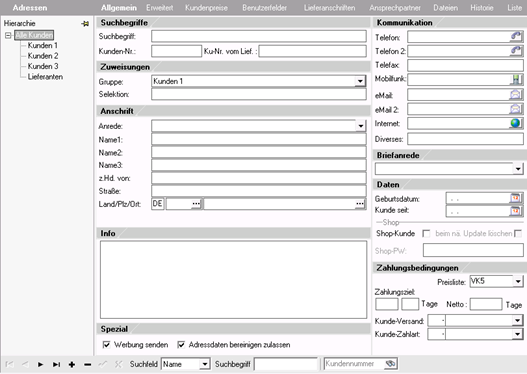
Task: Open postal code lookup ellipsis button
Action: (196, 204)
